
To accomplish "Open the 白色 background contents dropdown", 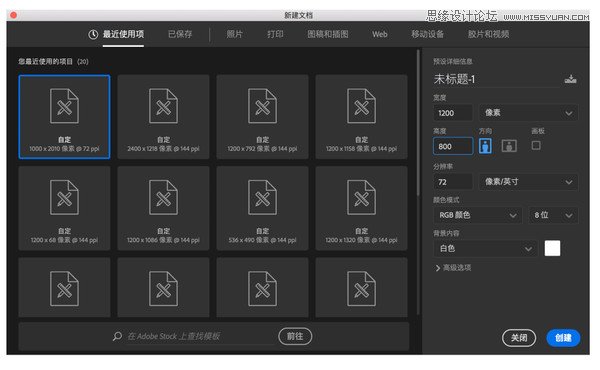I will click(x=485, y=249).
